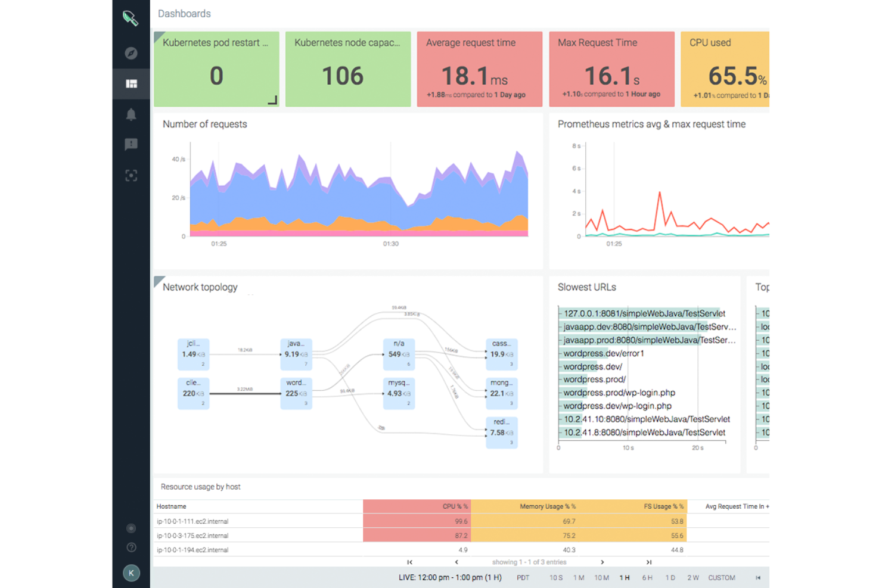Select the 1H time range option
This screenshot has height=588, width=882.
tap(625, 577)
